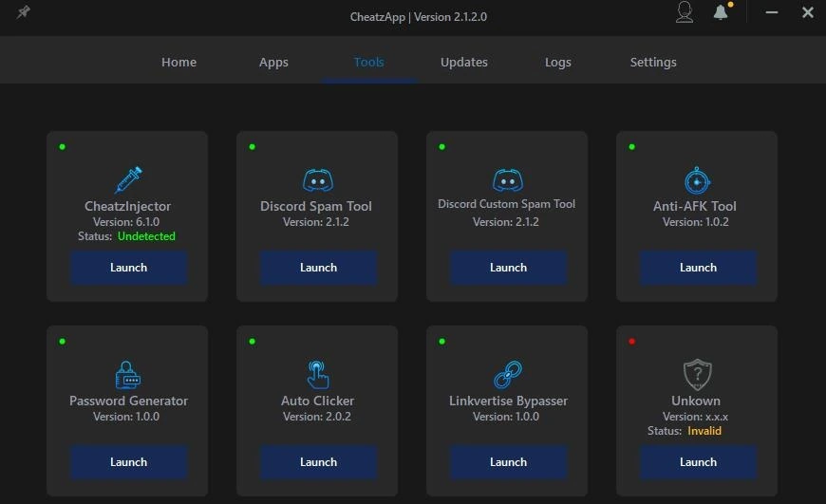
Task: Click 'Version: x.x.x' text
Action: [x=695, y=417]
